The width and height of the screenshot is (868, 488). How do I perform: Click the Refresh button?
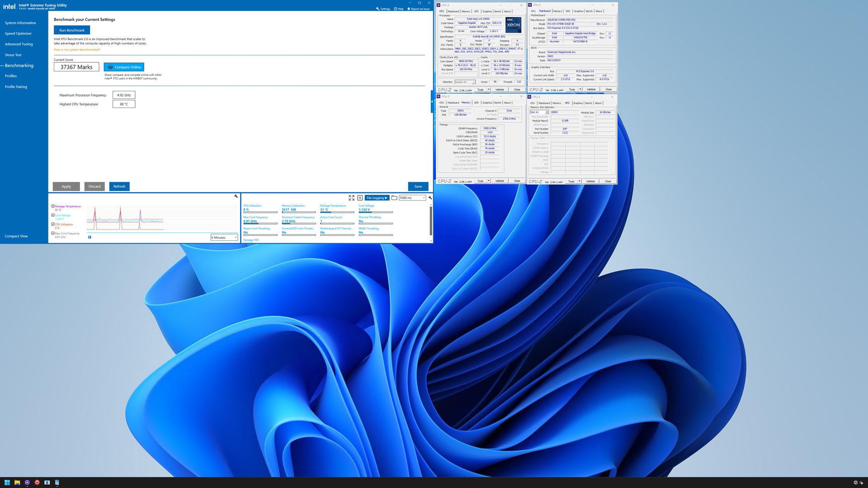point(119,186)
